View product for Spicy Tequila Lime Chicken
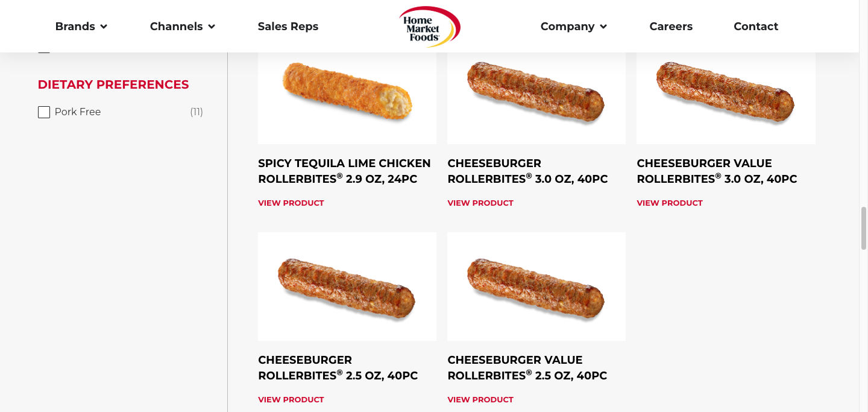The width and height of the screenshot is (868, 412). click(x=291, y=203)
